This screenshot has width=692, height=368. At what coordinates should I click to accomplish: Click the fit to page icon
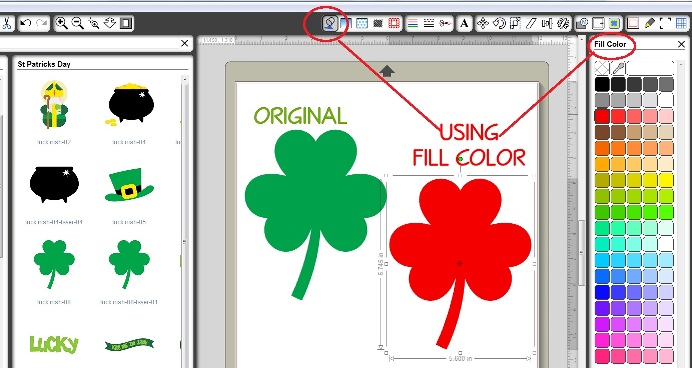pos(126,23)
